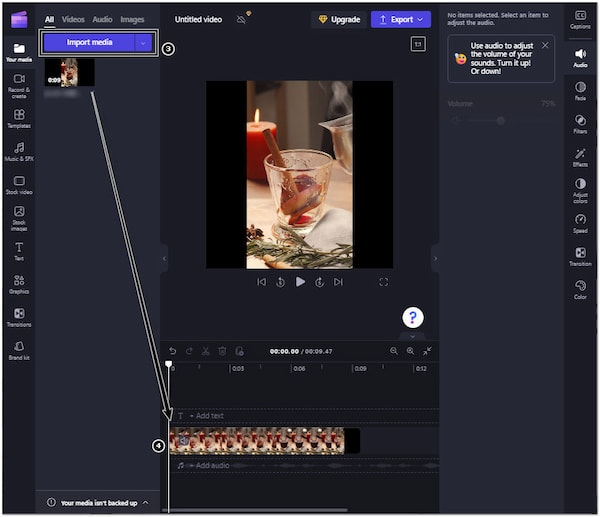Open the Templates panel

pyautogui.click(x=19, y=119)
